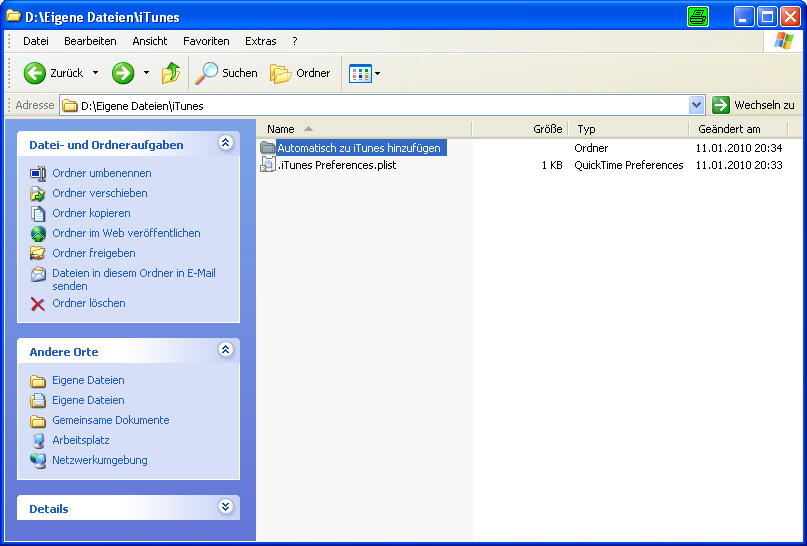Go up one folder level icon
Image resolution: width=807 pixels, height=546 pixels.
tap(170, 73)
